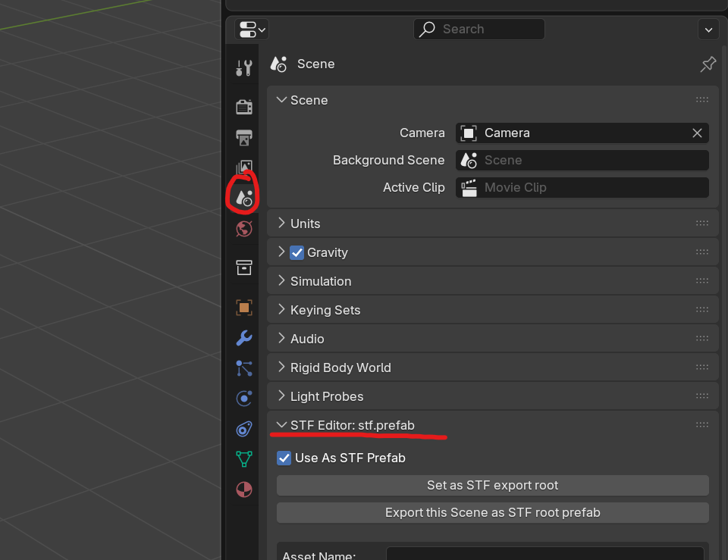
Task: Grab the Scene panel drag handle
Action: (702, 100)
